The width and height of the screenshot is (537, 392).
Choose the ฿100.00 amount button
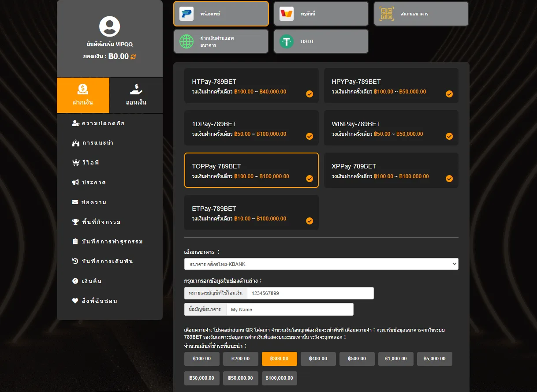click(x=202, y=359)
